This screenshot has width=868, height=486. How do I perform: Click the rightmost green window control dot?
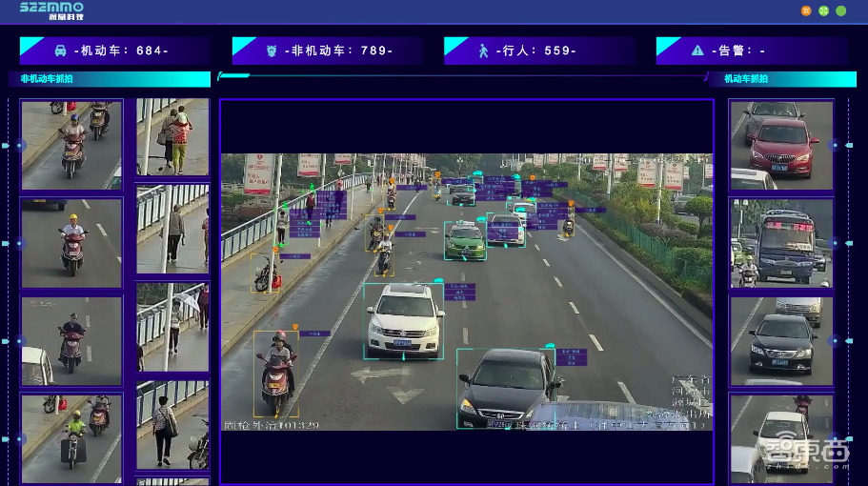point(841,11)
